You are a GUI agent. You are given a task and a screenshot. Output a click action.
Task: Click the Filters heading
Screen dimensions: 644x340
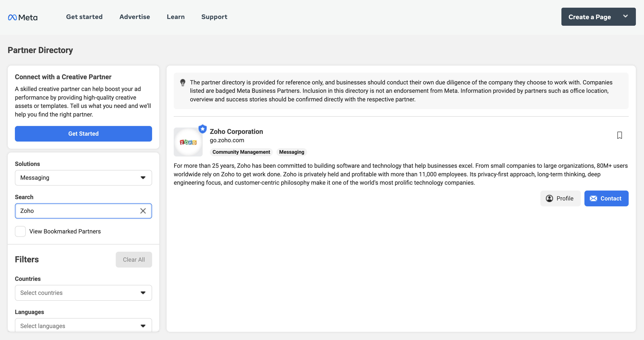[x=27, y=259]
